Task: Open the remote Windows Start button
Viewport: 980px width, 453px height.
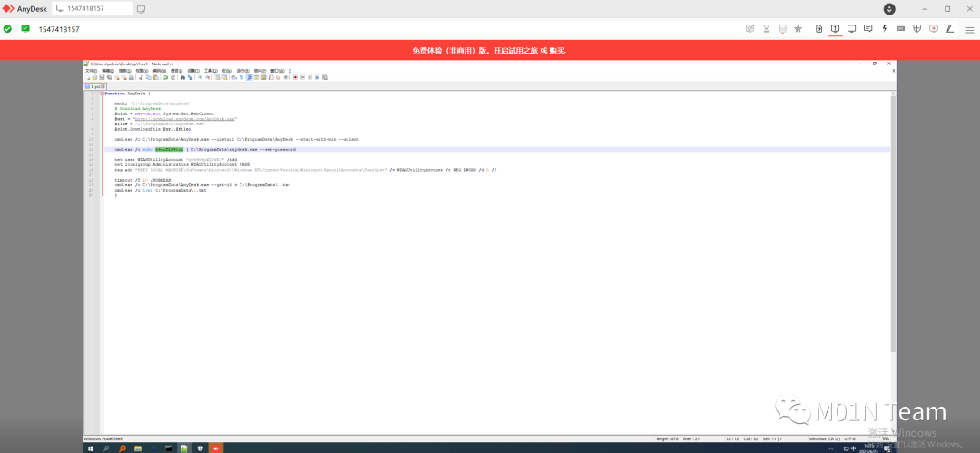Action: [91, 448]
